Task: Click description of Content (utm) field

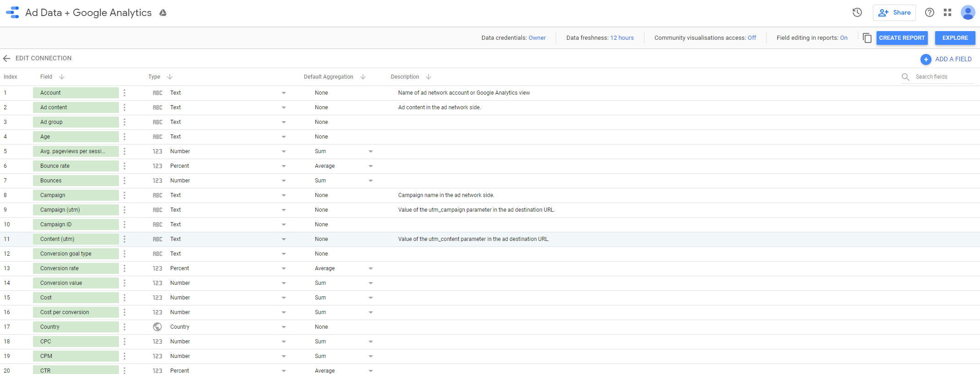Action: [x=473, y=239]
